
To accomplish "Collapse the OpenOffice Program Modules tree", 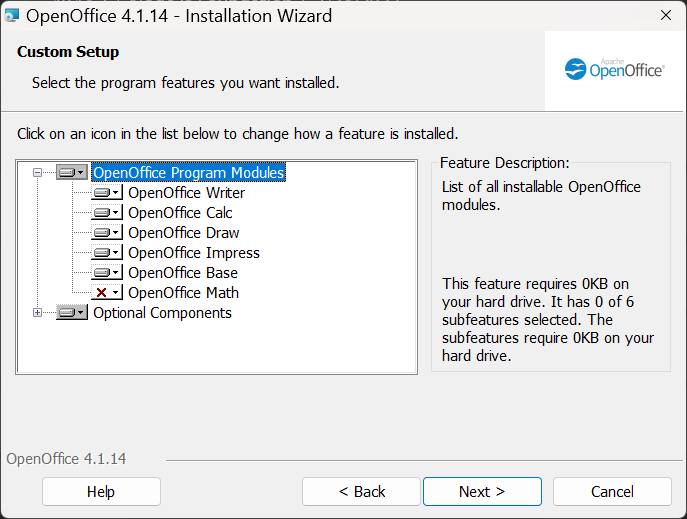I will coord(38,173).
